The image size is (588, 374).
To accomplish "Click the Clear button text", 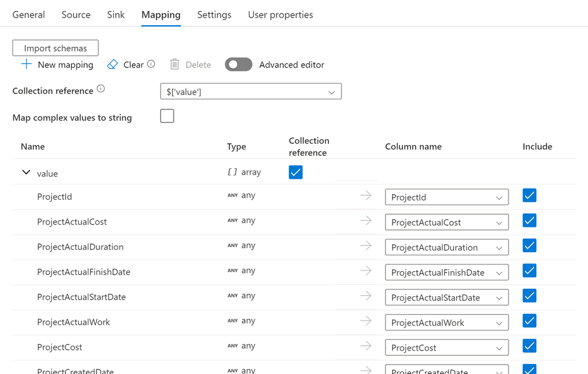I will point(134,65).
